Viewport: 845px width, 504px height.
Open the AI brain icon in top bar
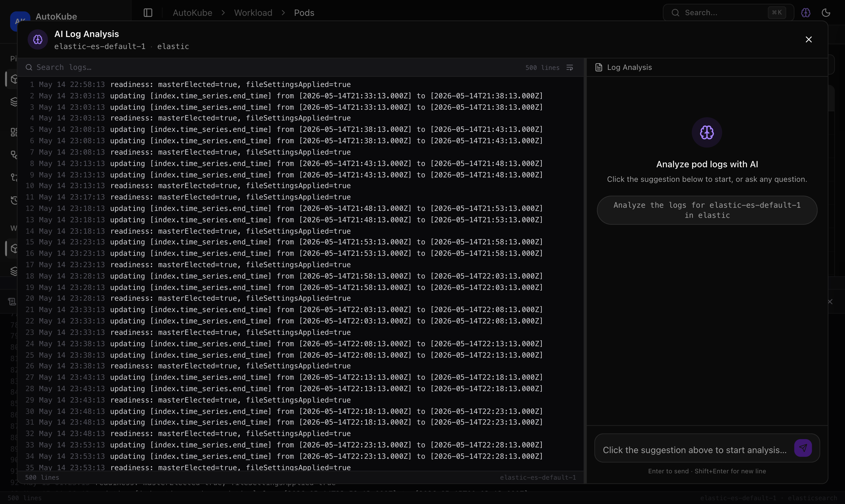pyautogui.click(x=805, y=13)
